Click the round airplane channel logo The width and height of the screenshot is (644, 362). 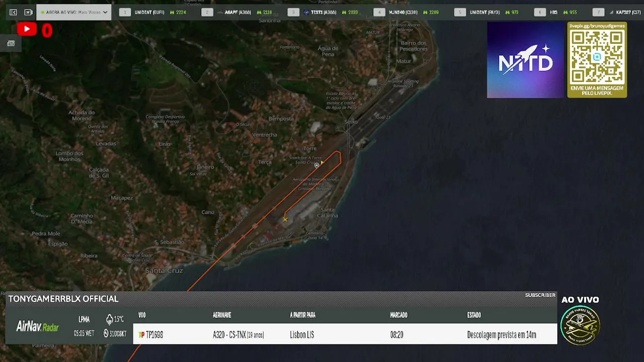pos(580,325)
